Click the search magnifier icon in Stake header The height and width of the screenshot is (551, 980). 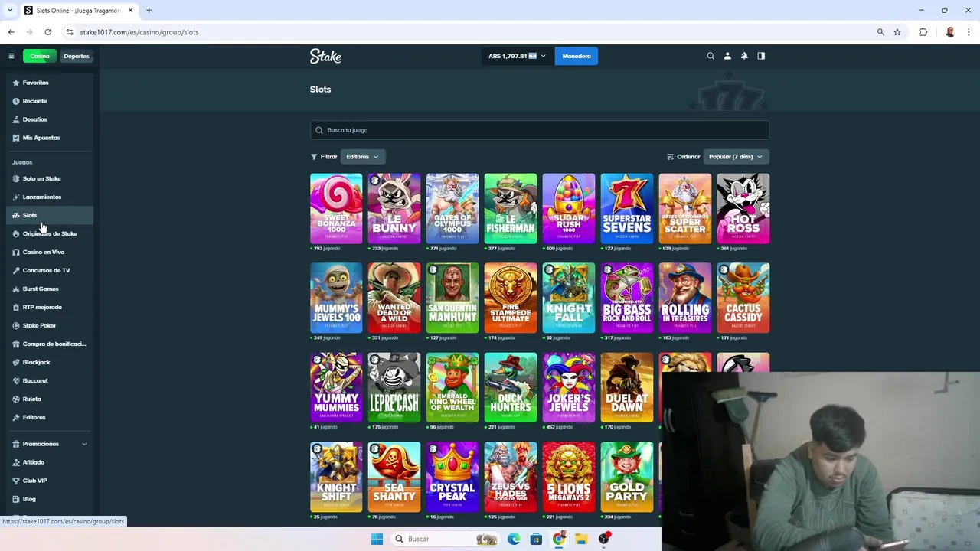(x=710, y=56)
